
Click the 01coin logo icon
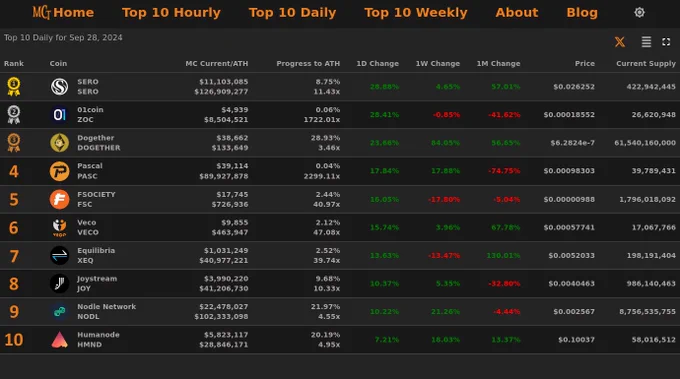click(x=59, y=114)
